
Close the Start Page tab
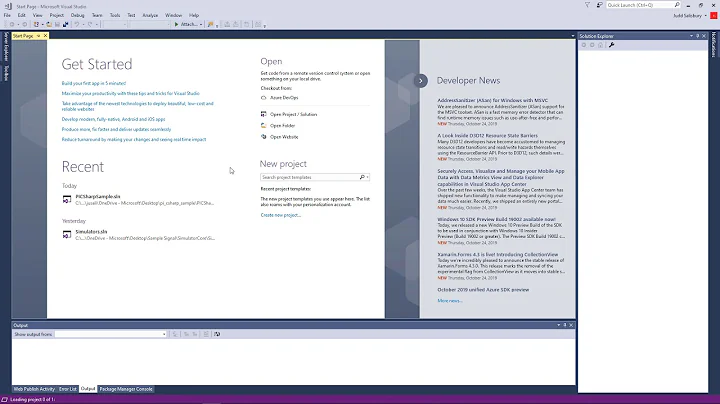[45, 36]
